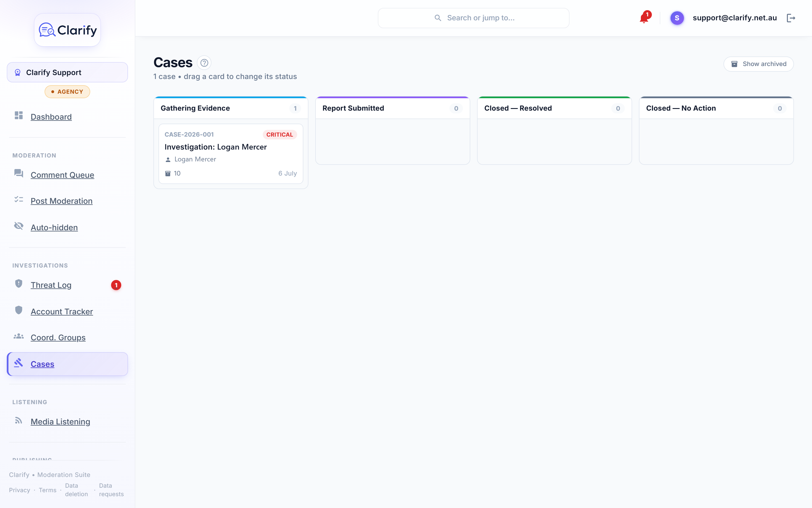This screenshot has height=508, width=812.
Task: Click the Threat Log shield icon
Action: pyautogui.click(x=19, y=284)
